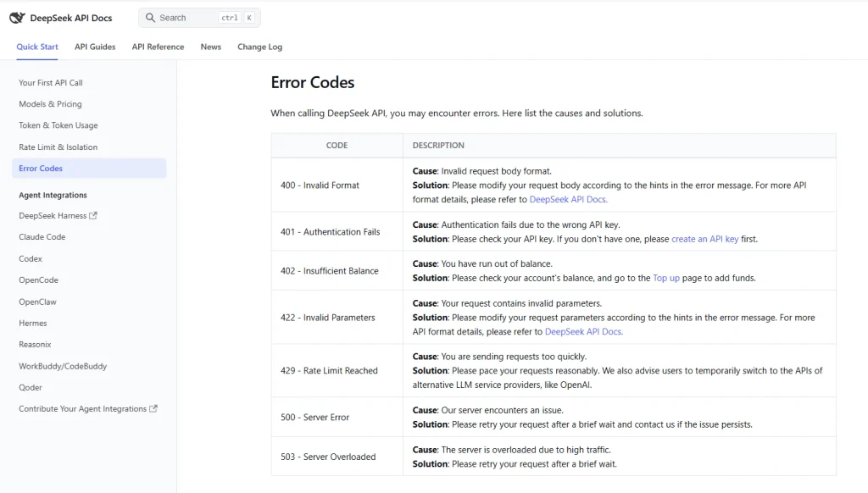Click the 402 - Insufficient Balance cell
The height and width of the screenshot is (493, 868).
pos(337,270)
